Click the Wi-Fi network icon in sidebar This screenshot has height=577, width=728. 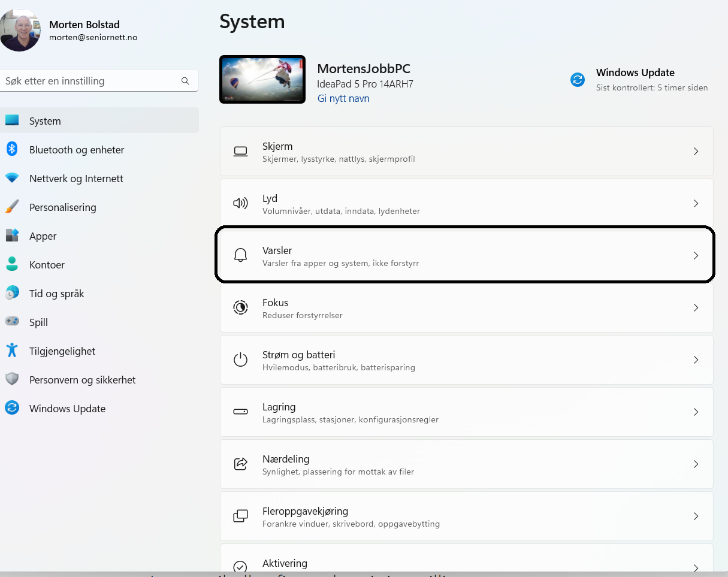click(12, 178)
